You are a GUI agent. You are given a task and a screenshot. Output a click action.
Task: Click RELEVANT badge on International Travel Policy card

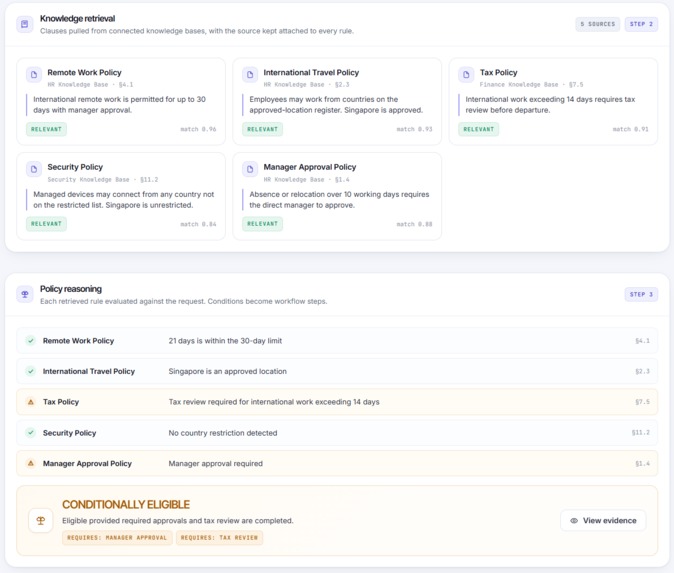coord(262,129)
